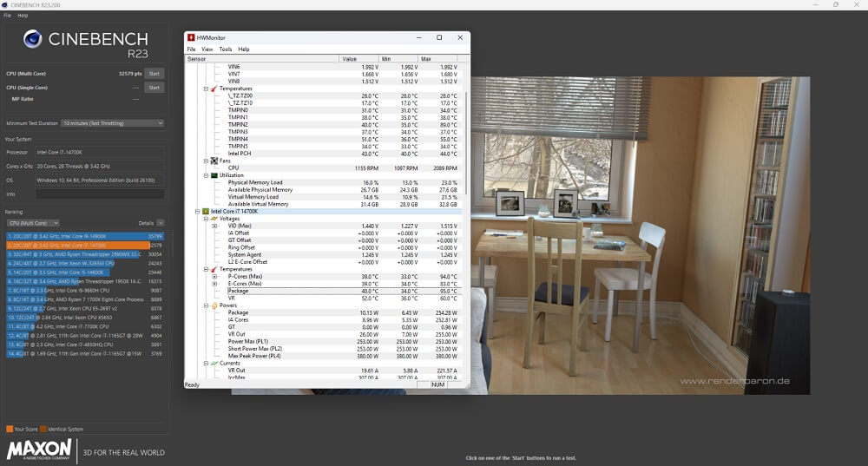The height and width of the screenshot is (466, 868).
Task: Click the Powers flame icon
Action: [x=214, y=305]
